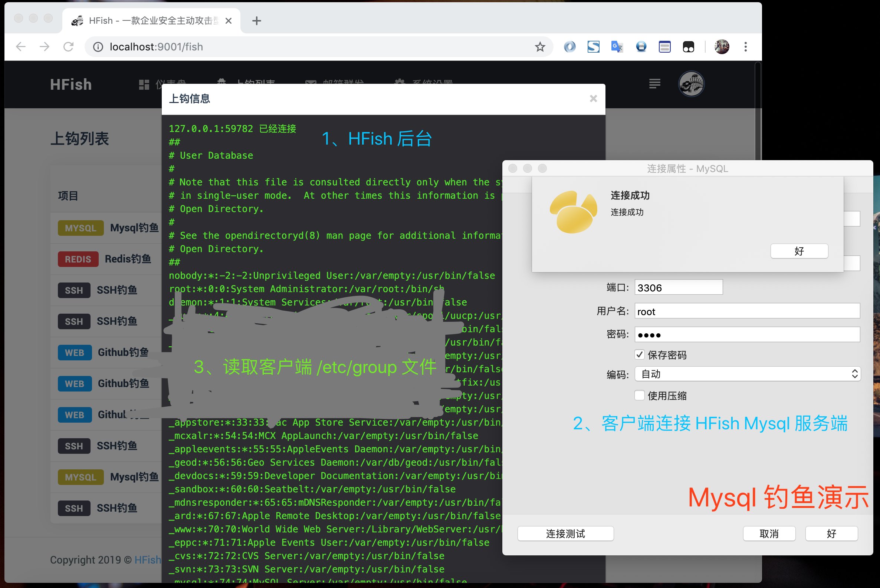Click 好 in the 连接成功 alert

(x=799, y=251)
